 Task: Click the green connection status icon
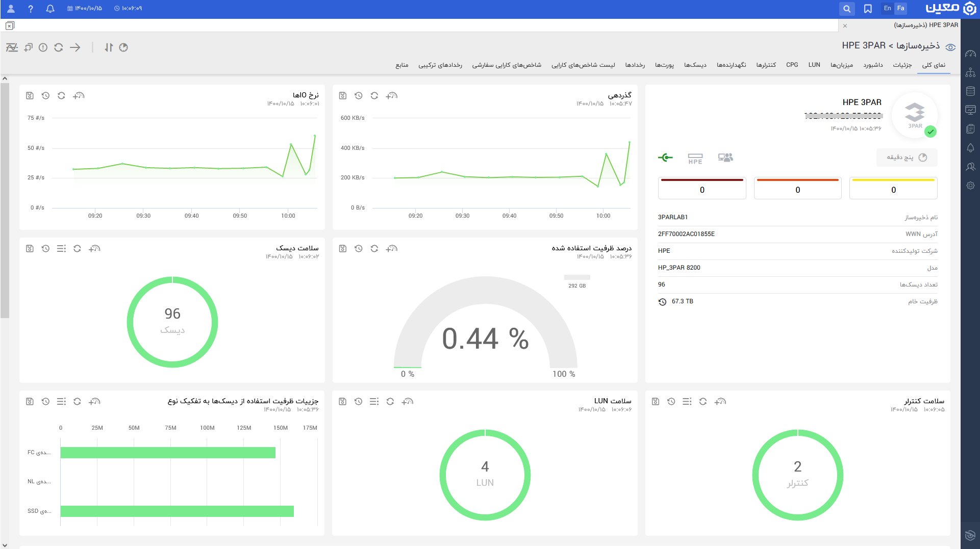(x=665, y=158)
